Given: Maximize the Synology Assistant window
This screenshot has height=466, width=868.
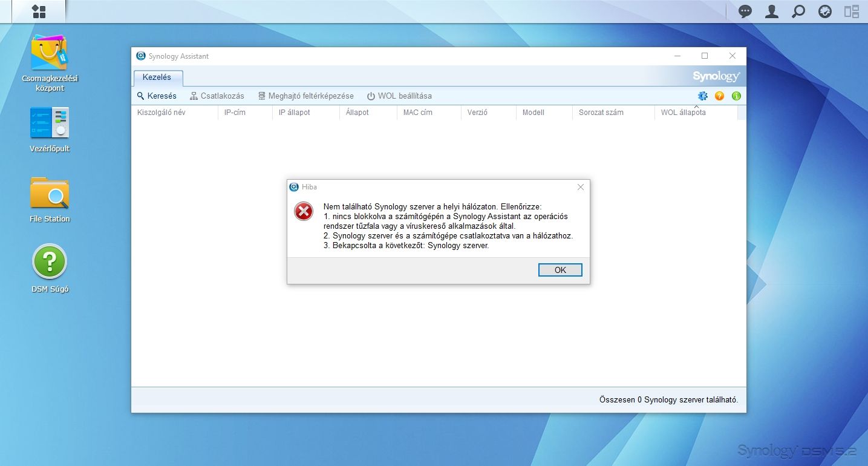Looking at the screenshot, I should coord(705,56).
